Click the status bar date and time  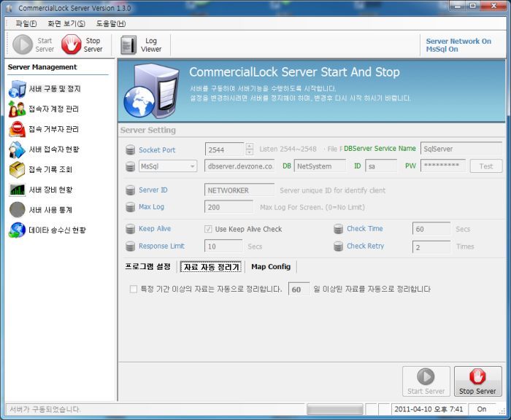click(429, 409)
